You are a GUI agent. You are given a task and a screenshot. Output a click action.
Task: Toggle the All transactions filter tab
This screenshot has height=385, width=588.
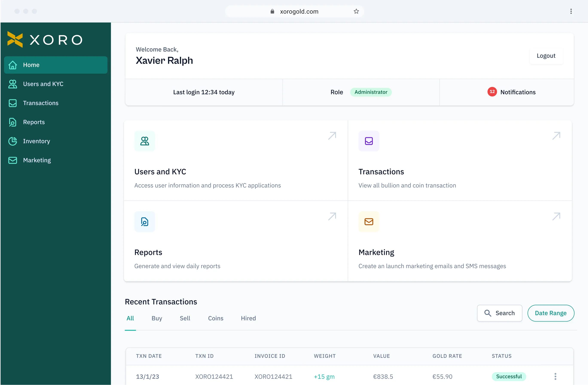(x=130, y=318)
